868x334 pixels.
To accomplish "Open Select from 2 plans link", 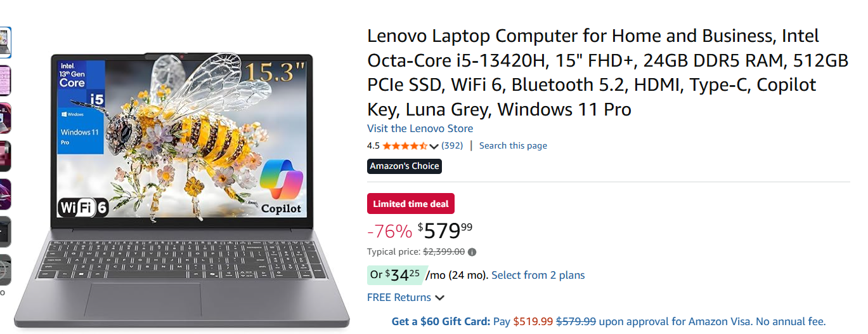I will coord(538,275).
